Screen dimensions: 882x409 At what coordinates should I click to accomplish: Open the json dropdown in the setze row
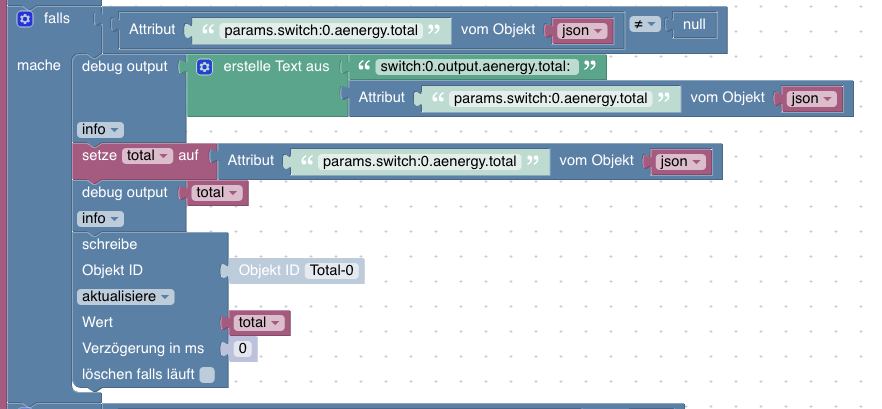click(x=681, y=162)
